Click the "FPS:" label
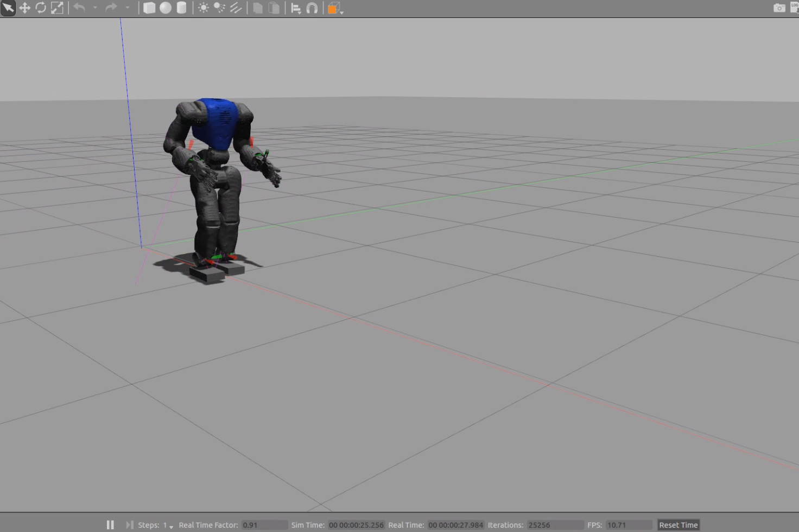The height and width of the screenshot is (532, 799). pyautogui.click(x=594, y=525)
